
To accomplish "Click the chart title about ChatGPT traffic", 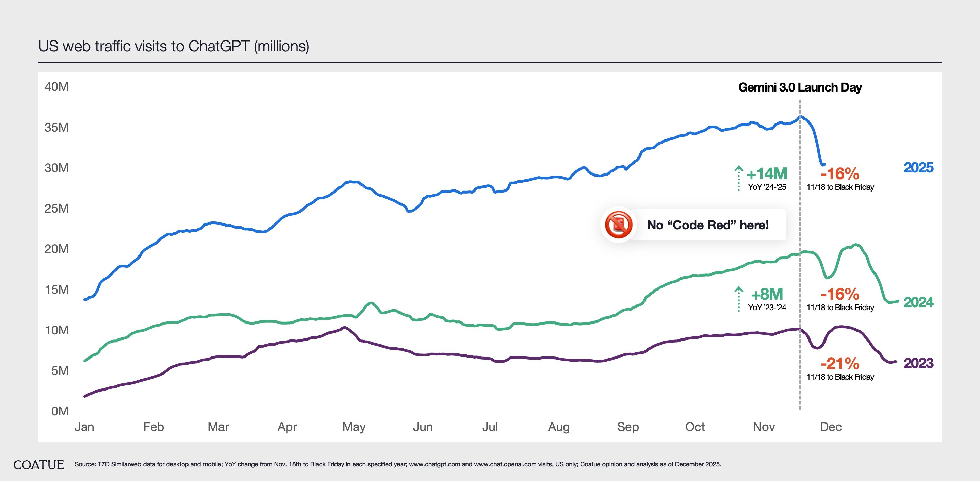I will click(174, 46).
